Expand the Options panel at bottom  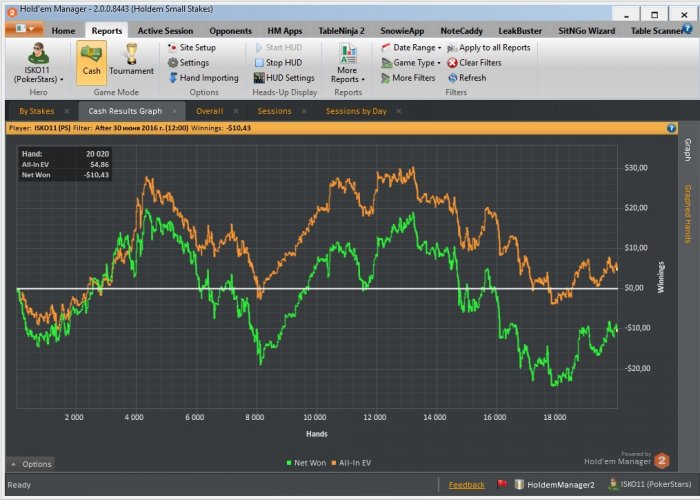pyautogui.click(x=30, y=464)
